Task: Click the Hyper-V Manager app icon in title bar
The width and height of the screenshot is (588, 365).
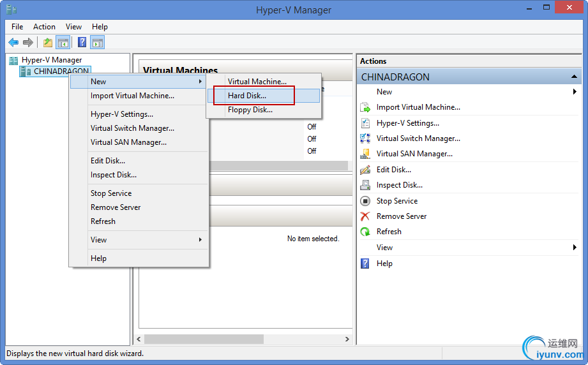Action: tap(11, 10)
